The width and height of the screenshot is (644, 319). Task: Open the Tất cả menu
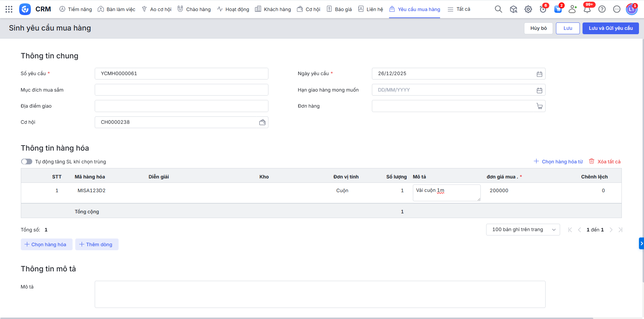459,9
